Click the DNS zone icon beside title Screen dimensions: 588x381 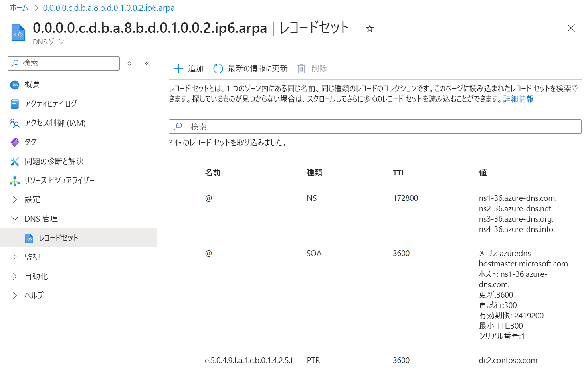pyautogui.click(x=18, y=33)
